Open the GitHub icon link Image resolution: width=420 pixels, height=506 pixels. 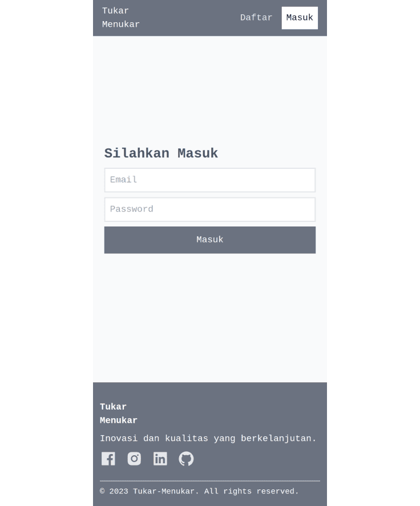pos(186,459)
